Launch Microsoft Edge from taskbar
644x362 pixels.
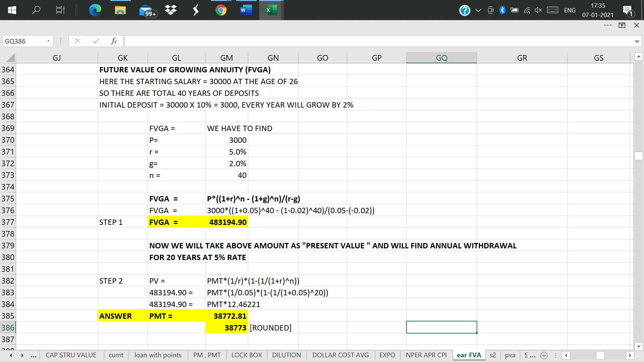(x=95, y=10)
